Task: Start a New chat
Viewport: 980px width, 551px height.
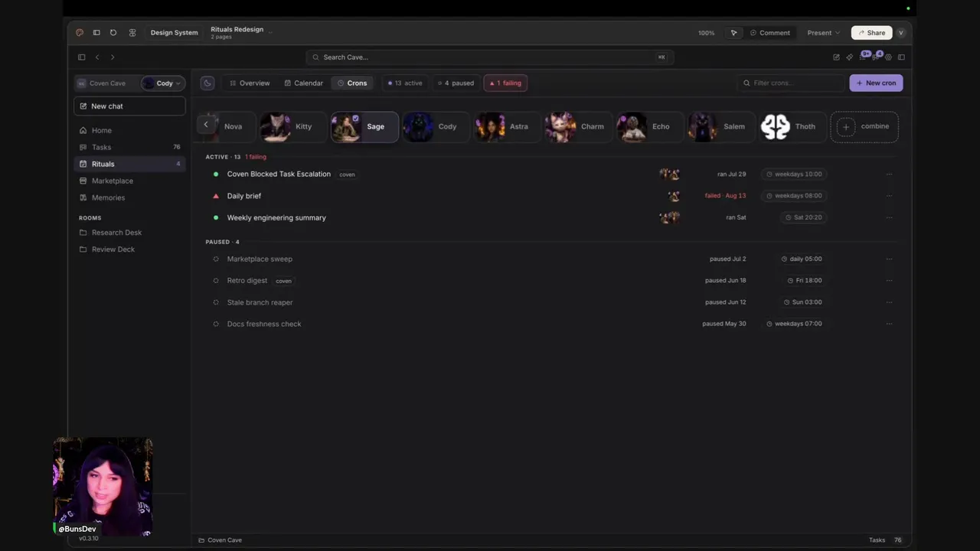Action: [129, 106]
